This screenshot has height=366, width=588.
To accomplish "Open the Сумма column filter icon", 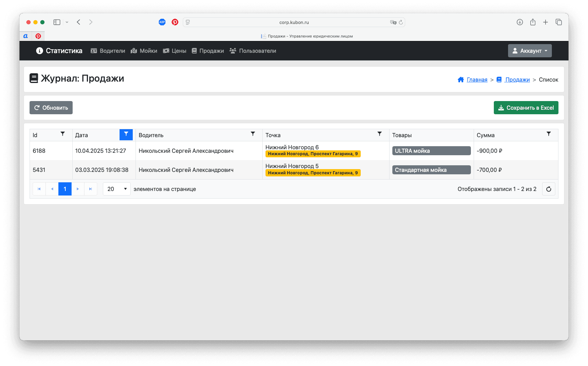I will pos(548,134).
